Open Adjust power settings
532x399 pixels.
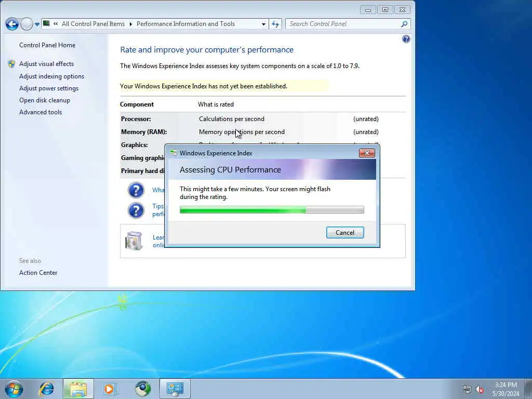click(x=49, y=88)
